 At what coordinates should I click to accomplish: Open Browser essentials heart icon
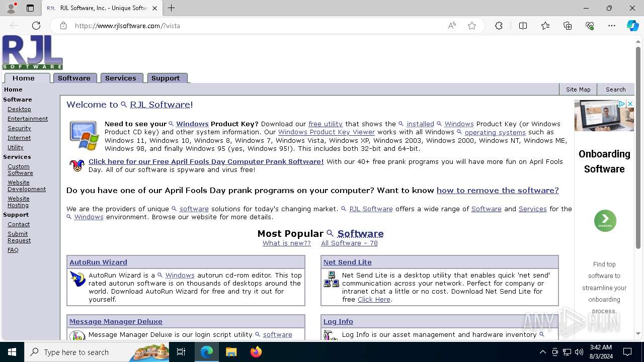[590, 26]
